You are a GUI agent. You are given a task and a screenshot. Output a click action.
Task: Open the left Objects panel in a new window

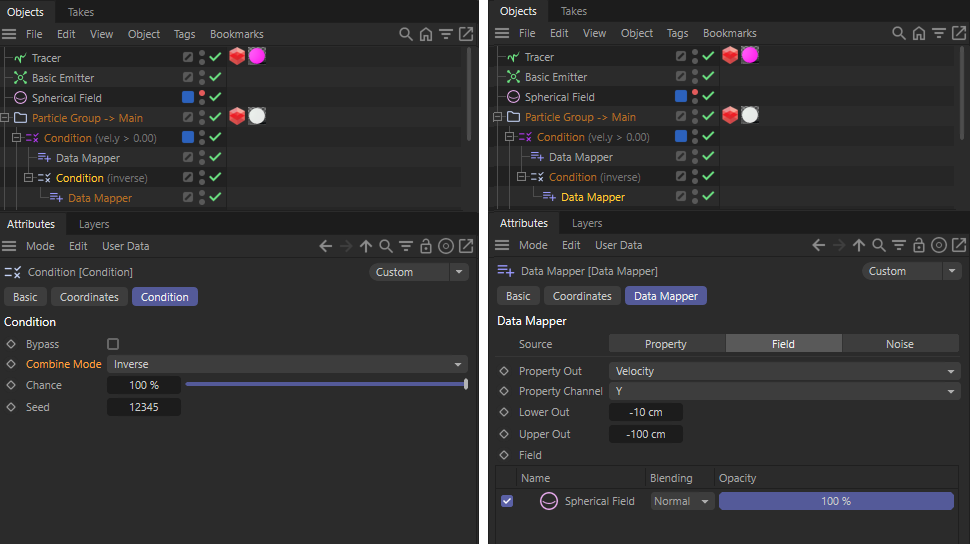(466, 34)
